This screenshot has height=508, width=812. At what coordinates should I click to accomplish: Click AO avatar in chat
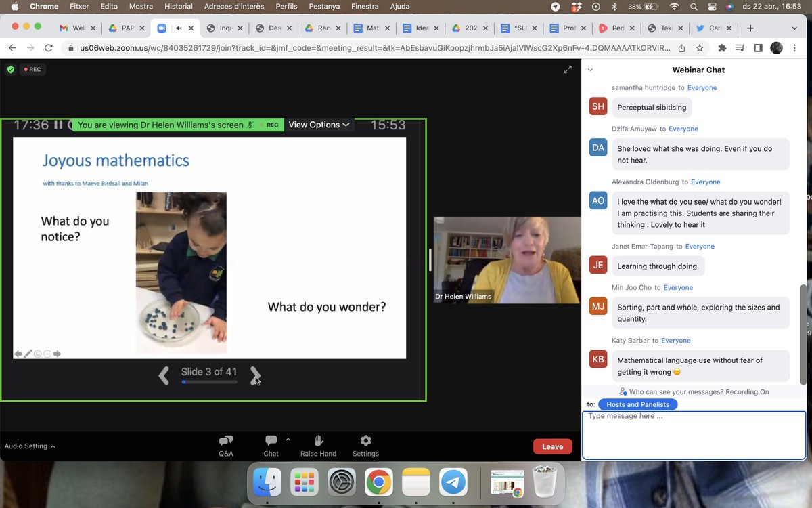(x=598, y=200)
